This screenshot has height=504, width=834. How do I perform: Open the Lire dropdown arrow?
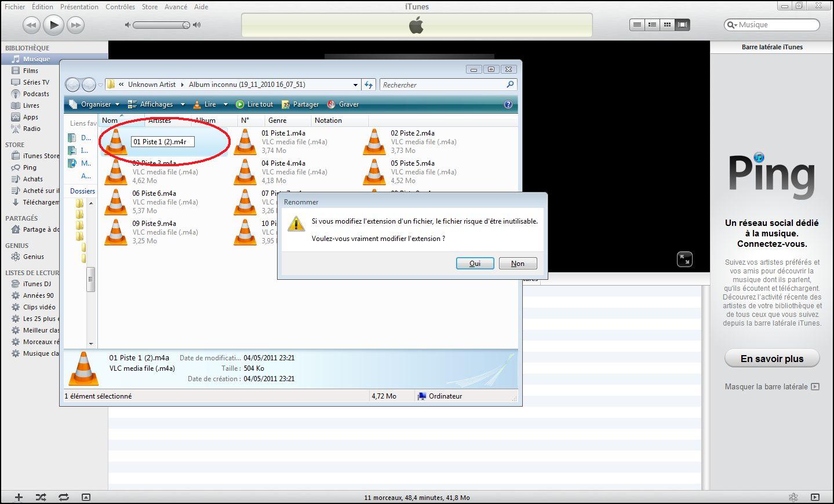225,105
